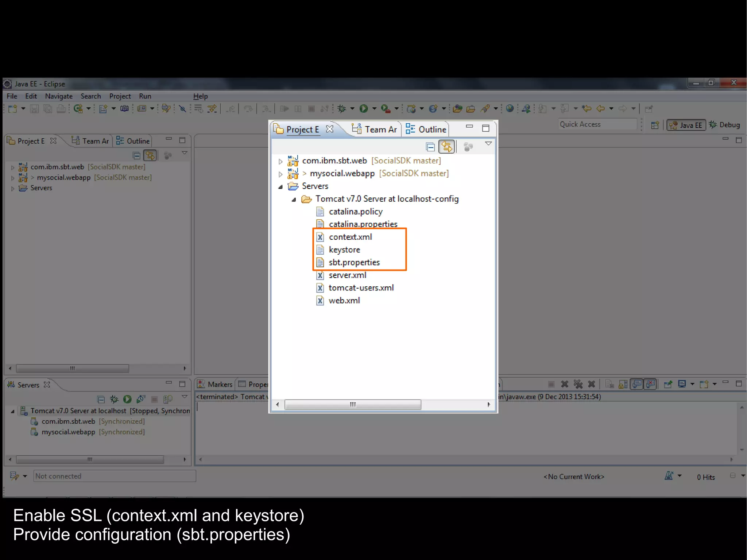Open the Servers view menu triangle
The width and height of the screenshot is (747, 560).
[185, 397]
